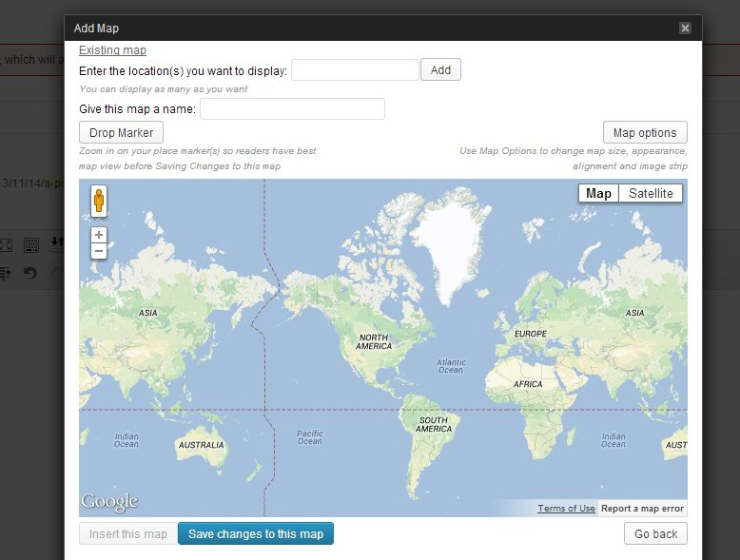Click the Pacific Ocean label
740x560 pixels.
pos(309,437)
